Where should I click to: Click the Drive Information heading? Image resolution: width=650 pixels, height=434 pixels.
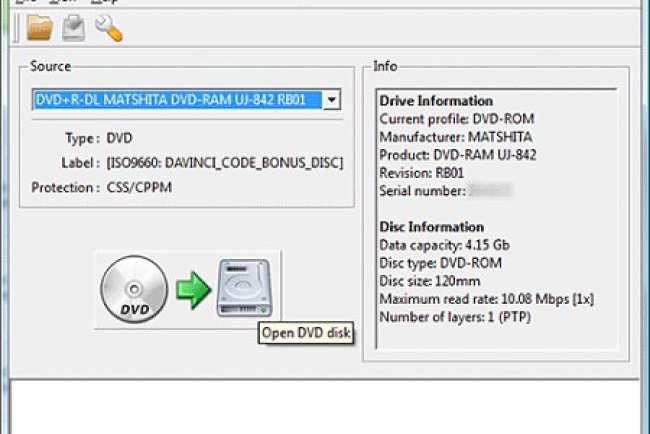click(x=436, y=101)
